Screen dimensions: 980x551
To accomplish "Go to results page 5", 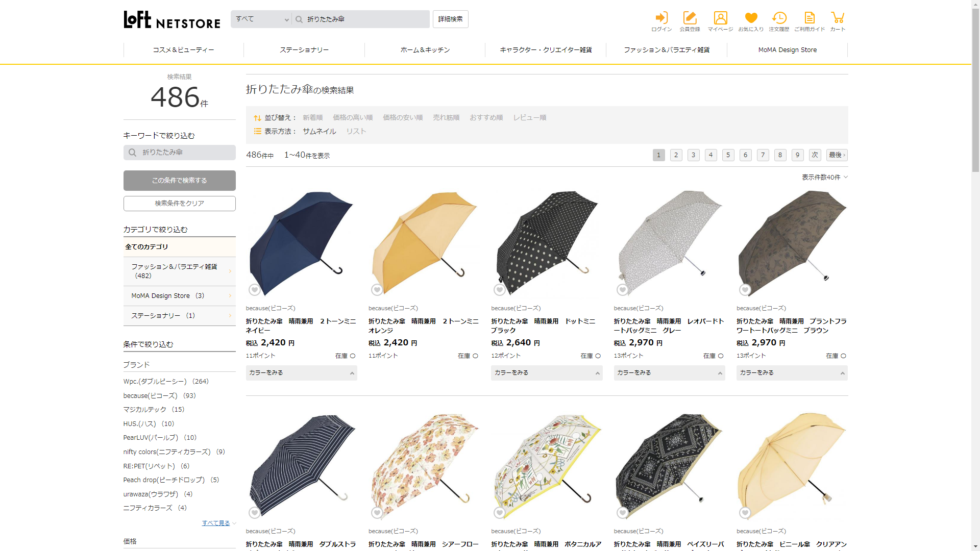I will (728, 155).
